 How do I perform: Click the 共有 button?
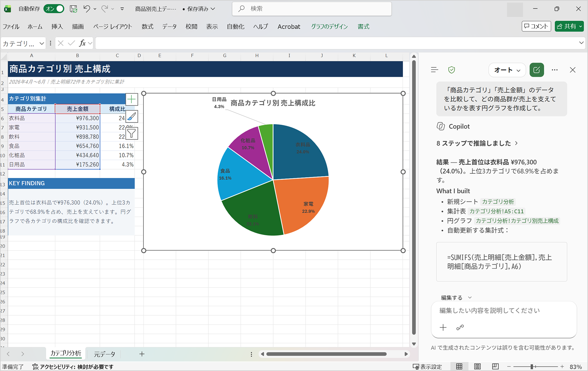569,26
